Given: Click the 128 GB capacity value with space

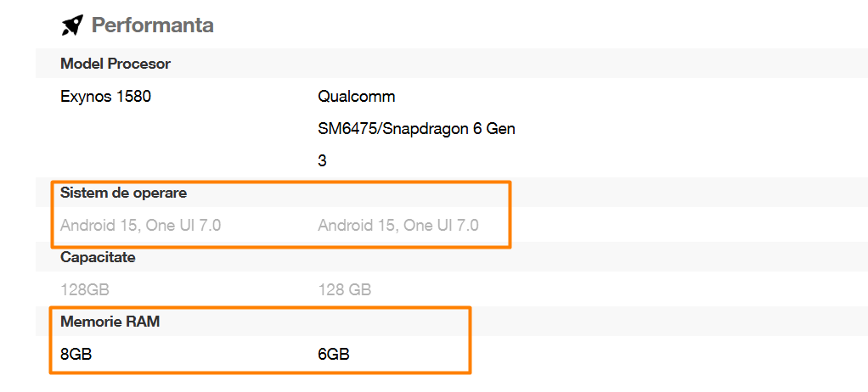Looking at the screenshot, I should (344, 289).
